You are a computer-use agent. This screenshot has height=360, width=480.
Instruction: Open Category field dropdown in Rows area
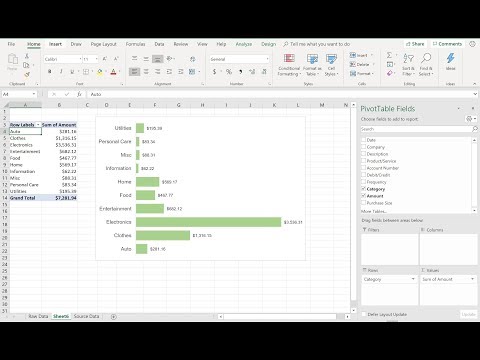tap(413, 279)
